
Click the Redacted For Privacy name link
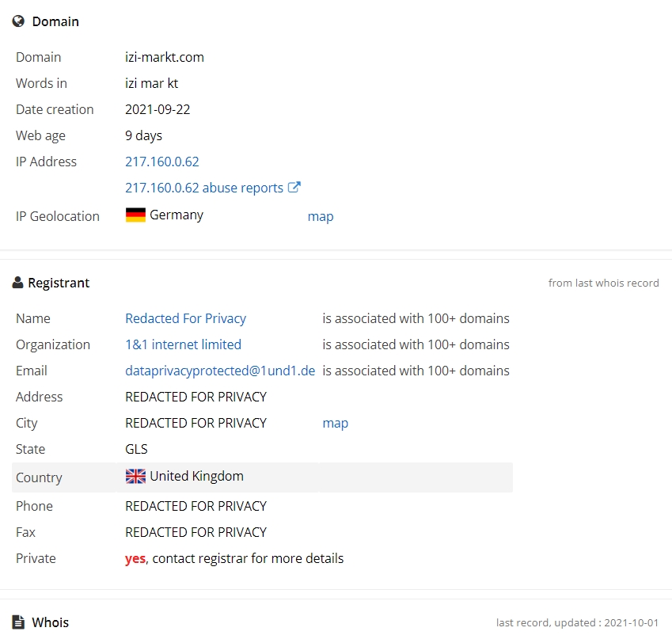pyautogui.click(x=185, y=318)
